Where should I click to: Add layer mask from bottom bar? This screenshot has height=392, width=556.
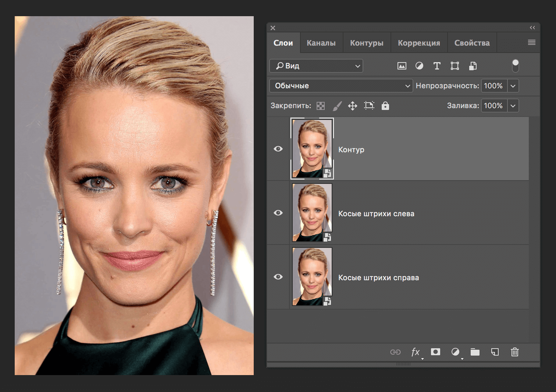[x=435, y=352]
